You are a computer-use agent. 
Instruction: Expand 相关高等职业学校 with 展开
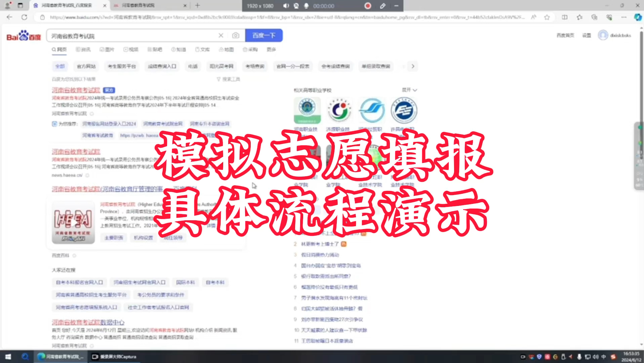point(409,90)
